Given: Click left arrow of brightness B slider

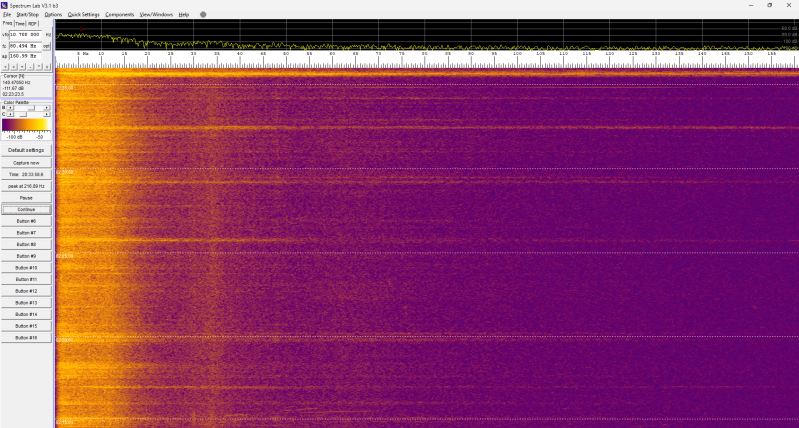Looking at the screenshot, I should click(x=10, y=108).
